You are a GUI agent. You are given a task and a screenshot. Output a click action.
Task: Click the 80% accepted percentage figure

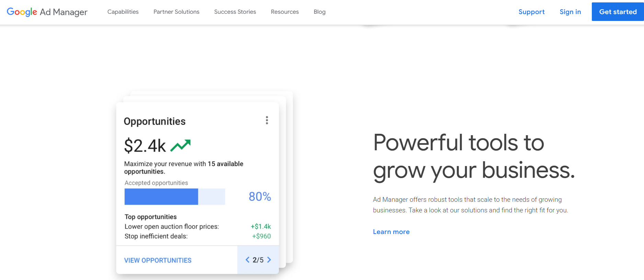(x=260, y=197)
